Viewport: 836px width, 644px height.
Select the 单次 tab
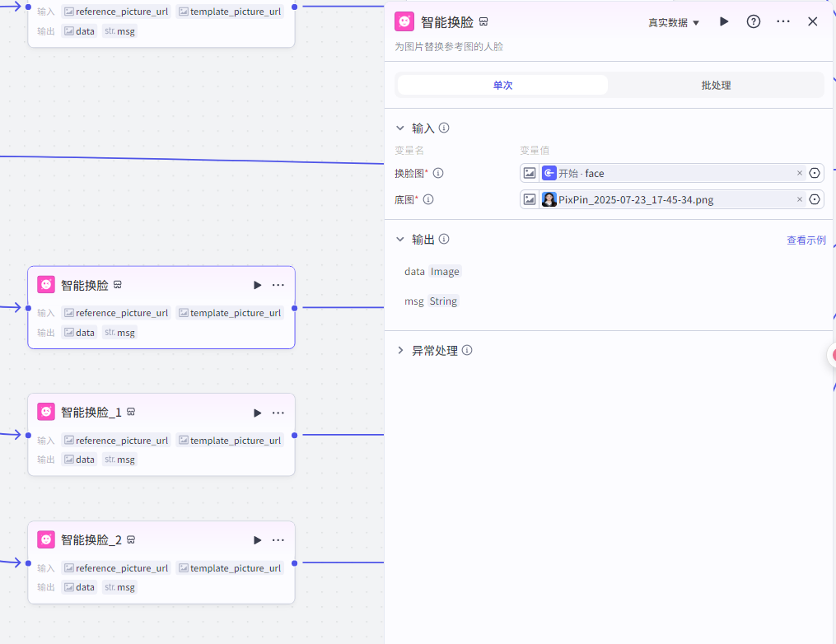point(502,86)
